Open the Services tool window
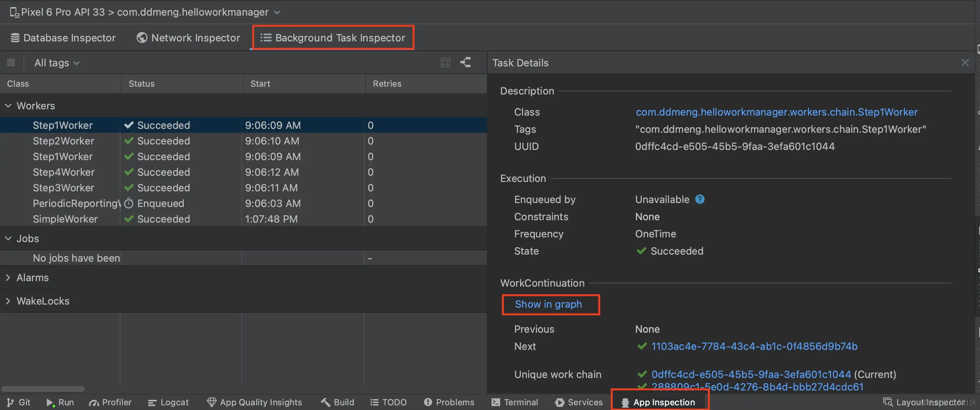This screenshot has width=980, height=410. (579, 402)
